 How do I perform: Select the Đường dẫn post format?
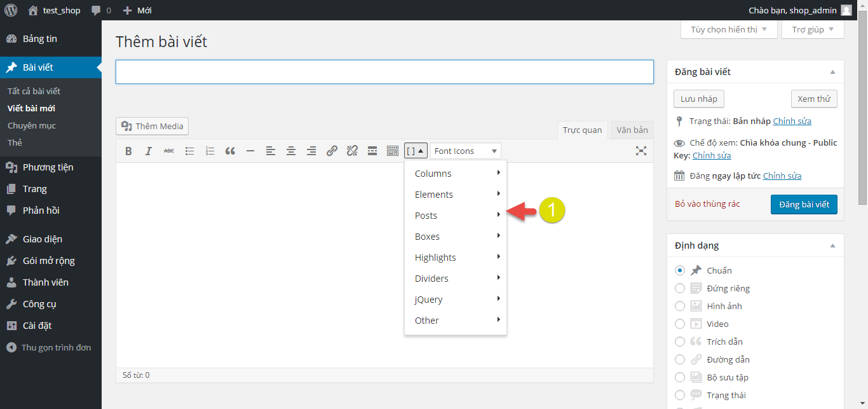point(680,359)
